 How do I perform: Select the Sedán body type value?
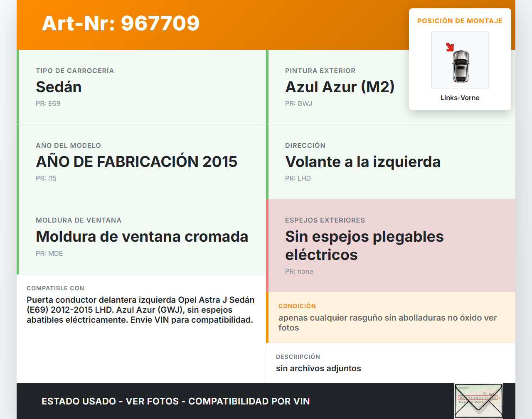tap(59, 87)
